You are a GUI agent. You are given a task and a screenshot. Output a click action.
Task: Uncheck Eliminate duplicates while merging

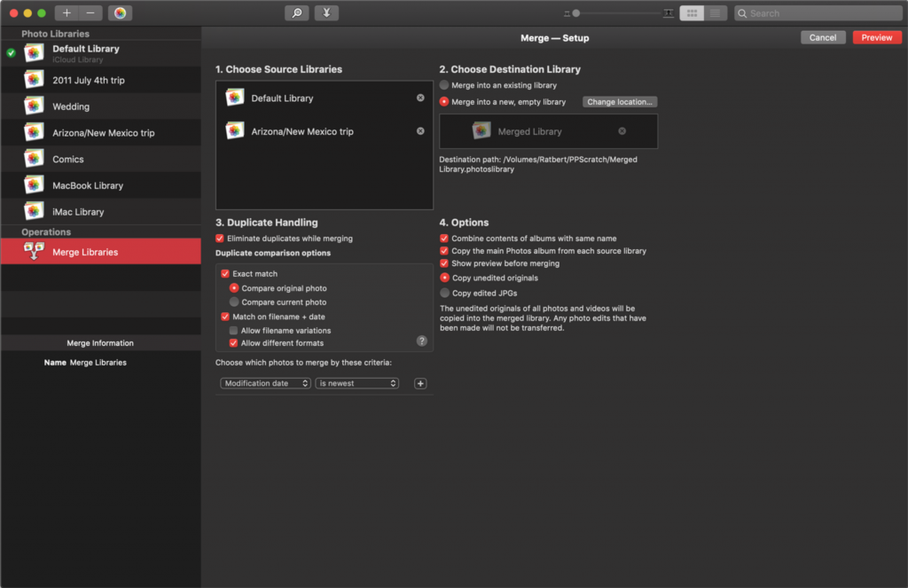coord(221,239)
